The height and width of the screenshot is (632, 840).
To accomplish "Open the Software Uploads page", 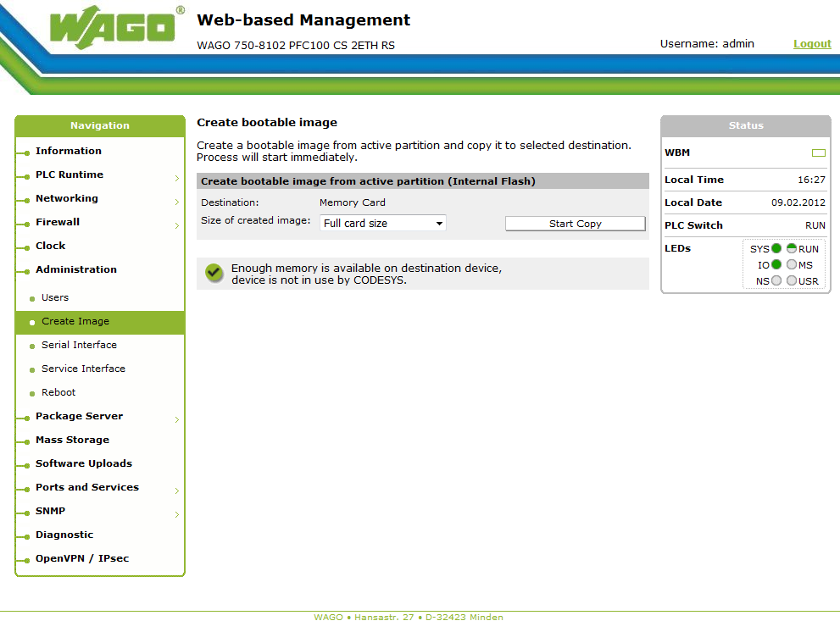I will 84,463.
